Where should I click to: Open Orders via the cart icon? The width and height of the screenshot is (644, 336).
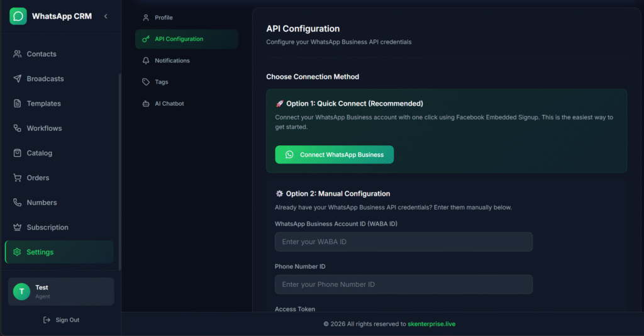[18, 178]
